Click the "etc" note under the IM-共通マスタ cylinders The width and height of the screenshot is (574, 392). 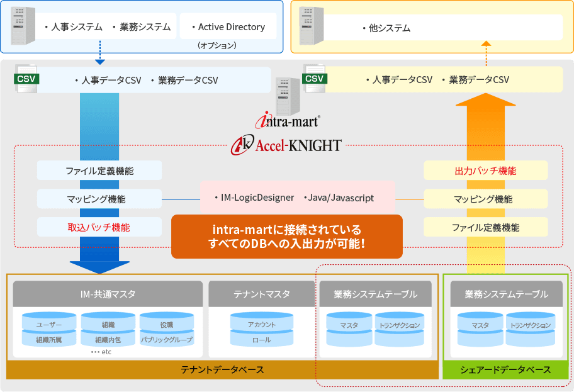(x=101, y=352)
